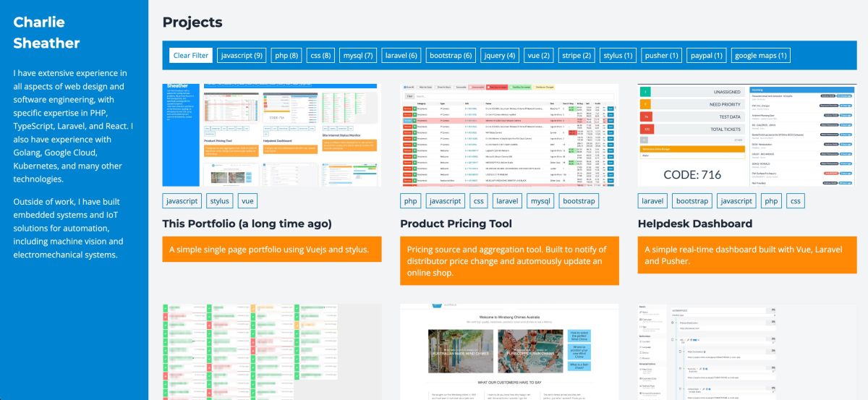Filter projects by css (8)

coord(320,56)
